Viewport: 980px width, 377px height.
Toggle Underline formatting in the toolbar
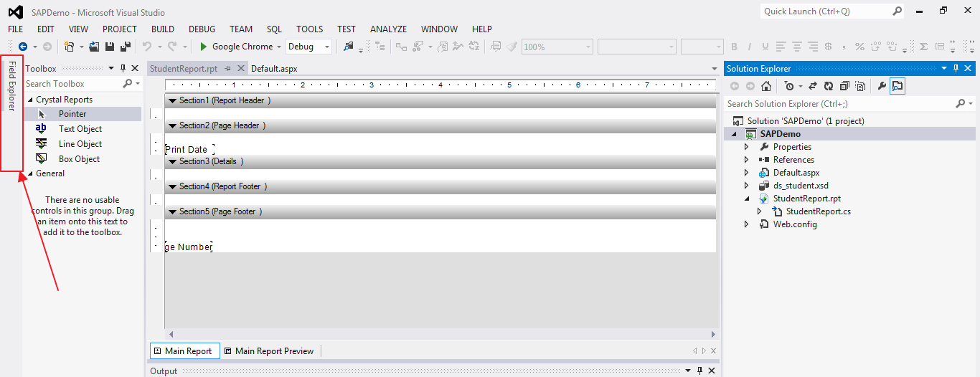pos(765,47)
